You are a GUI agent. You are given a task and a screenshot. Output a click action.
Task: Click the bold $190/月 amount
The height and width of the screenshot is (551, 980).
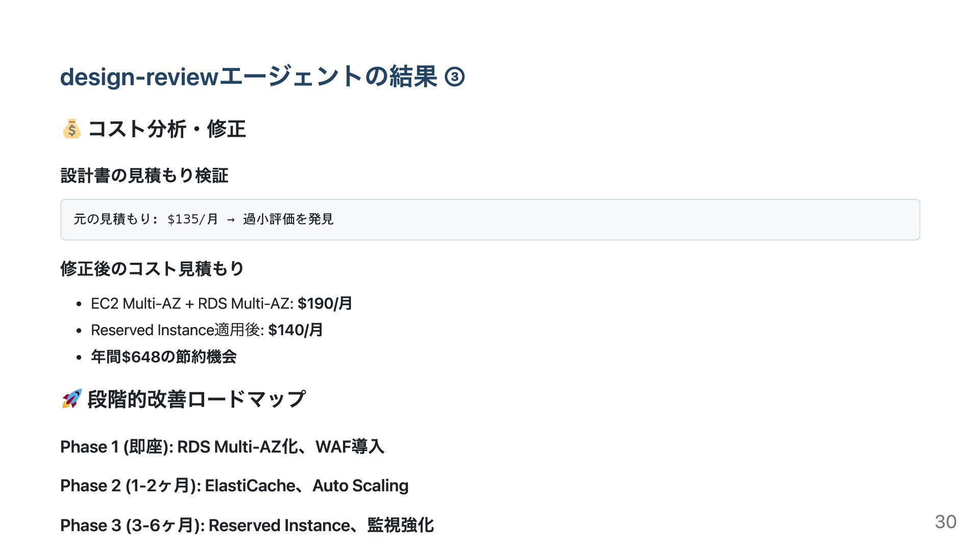(325, 304)
